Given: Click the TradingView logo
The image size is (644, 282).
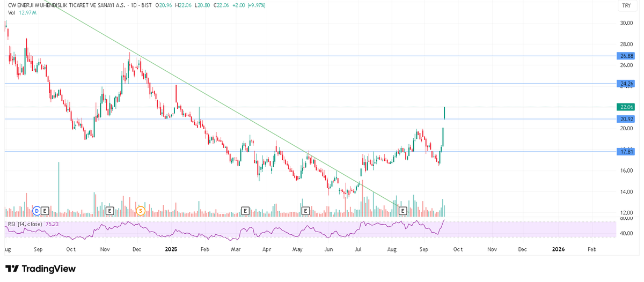Looking at the screenshot, I should click(x=41, y=269).
